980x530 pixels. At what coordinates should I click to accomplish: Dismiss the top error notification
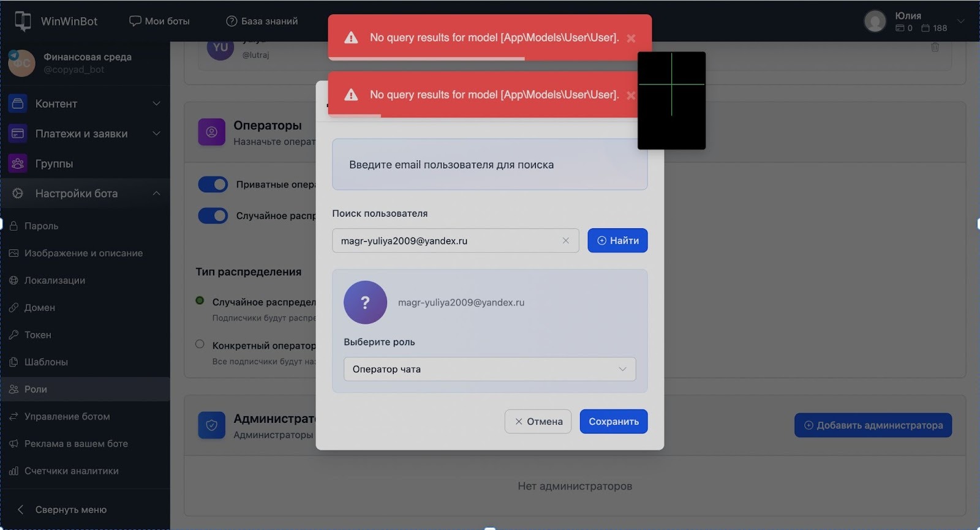pyautogui.click(x=631, y=38)
